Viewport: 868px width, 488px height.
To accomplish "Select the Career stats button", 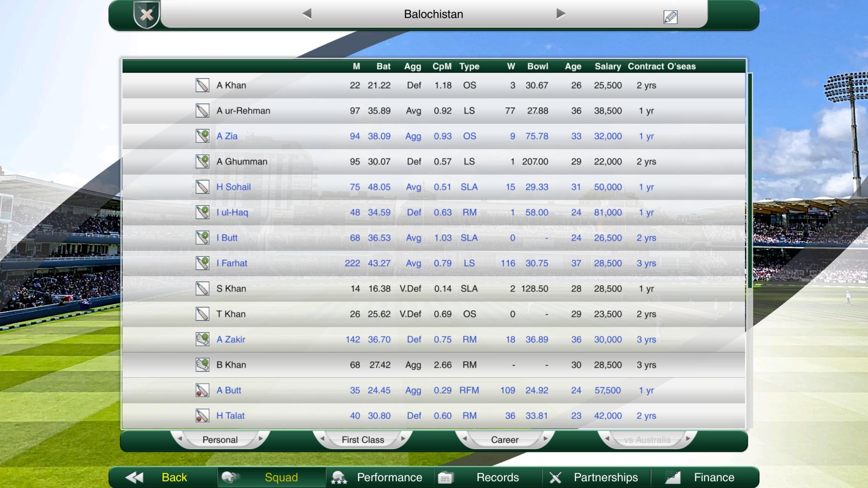I will pos(505,440).
